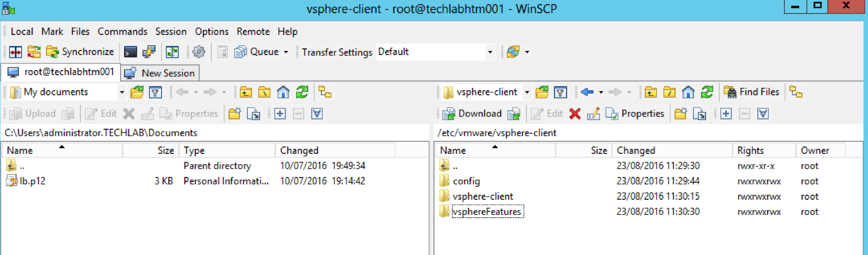The width and height of the screenshot is (868, 255).
Task: Open the Help menu
Action: 288,32
